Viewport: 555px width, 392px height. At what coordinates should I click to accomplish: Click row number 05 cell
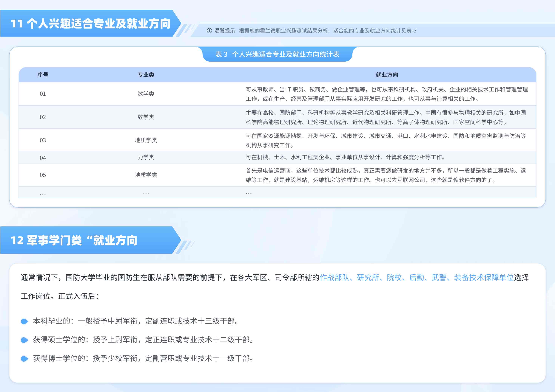click(43, 175)
